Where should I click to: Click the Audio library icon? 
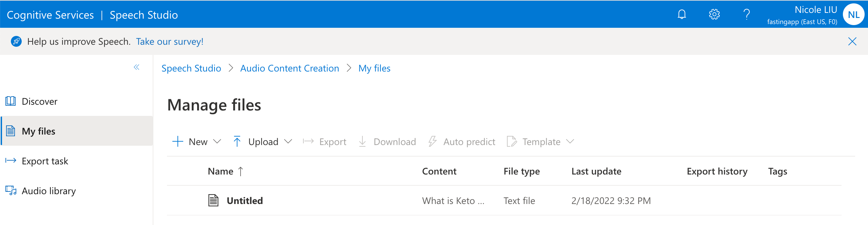point(11,190)
